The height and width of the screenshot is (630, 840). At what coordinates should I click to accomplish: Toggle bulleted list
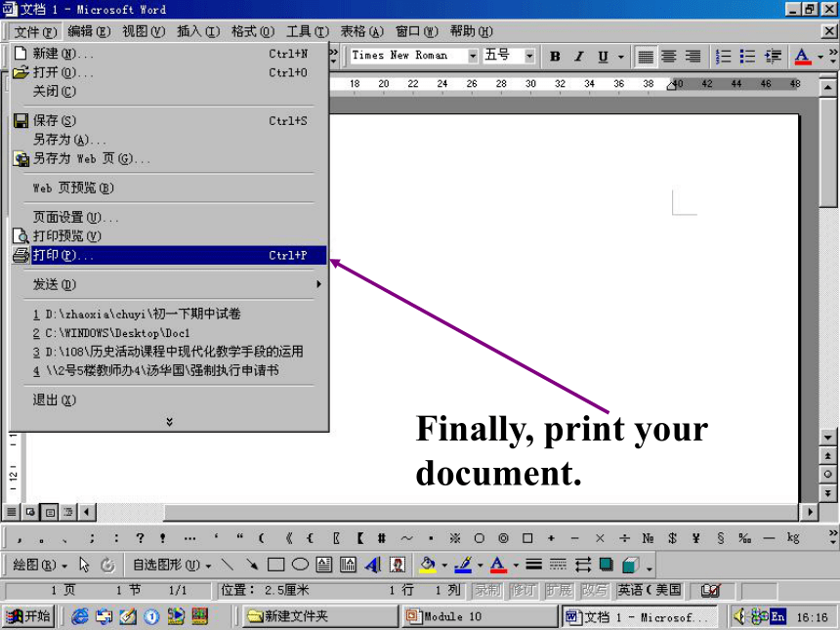tap(747, 57)
